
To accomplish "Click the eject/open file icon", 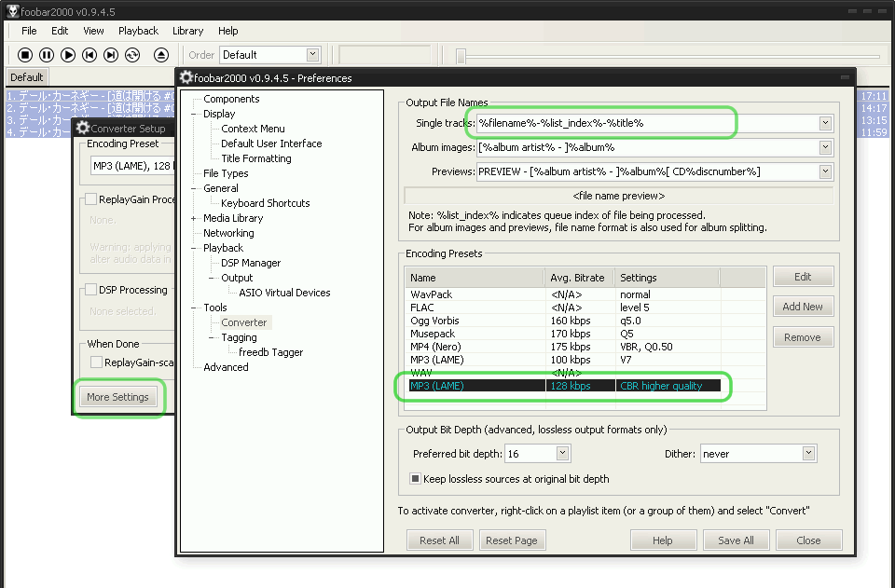I will point(161,55).
